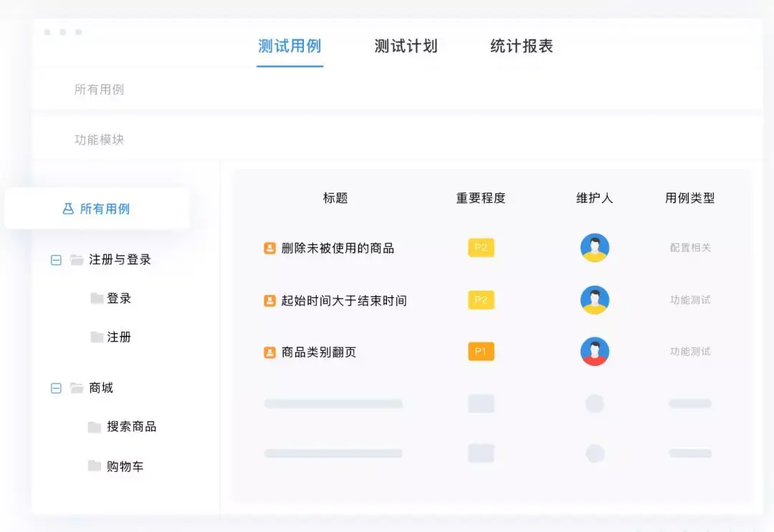This screenshot has height=532, width=774.
Task: Click the 维护人 column header
Action: [x=595, y=198]
